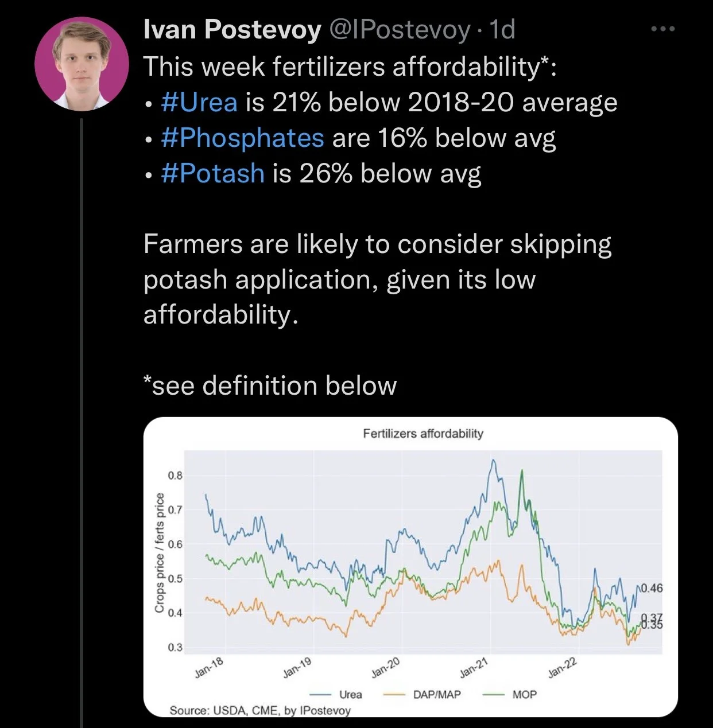
Task: Open the #Urea hashtag
Action: coord(199,103)
